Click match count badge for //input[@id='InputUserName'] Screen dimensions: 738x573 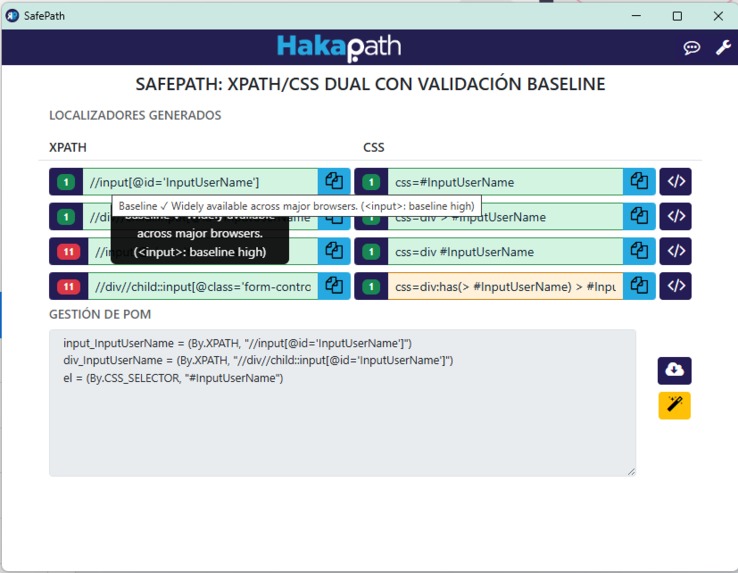click(66, 182)
